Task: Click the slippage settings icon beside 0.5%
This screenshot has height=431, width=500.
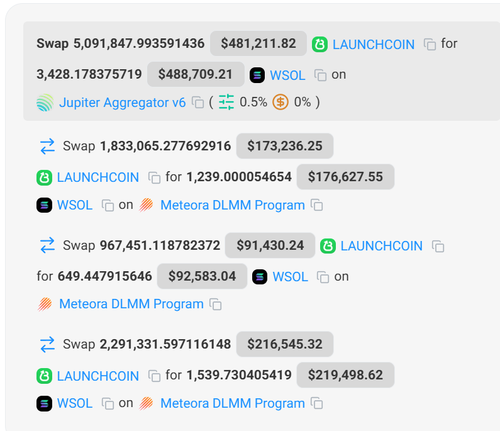Action: coord(226,102)
